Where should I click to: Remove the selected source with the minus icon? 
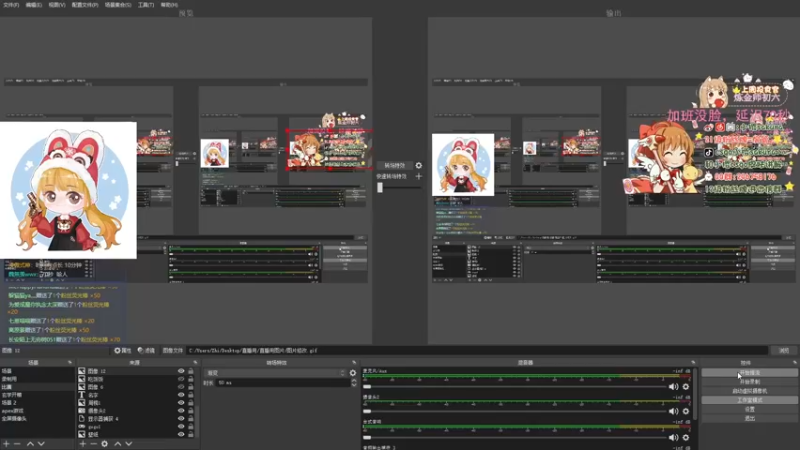pos(93,444)
